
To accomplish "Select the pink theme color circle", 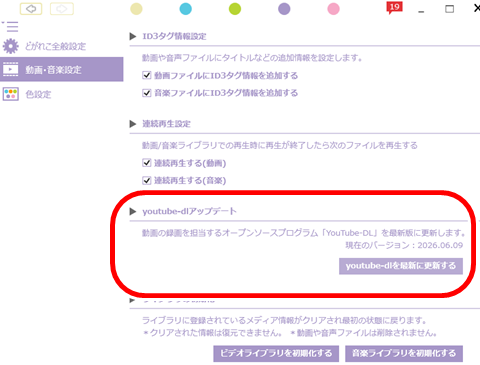I will coord(333,9).
